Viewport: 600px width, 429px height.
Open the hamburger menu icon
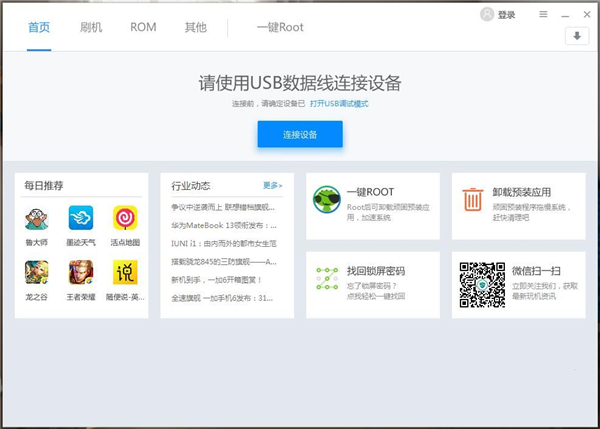point(543,14)
